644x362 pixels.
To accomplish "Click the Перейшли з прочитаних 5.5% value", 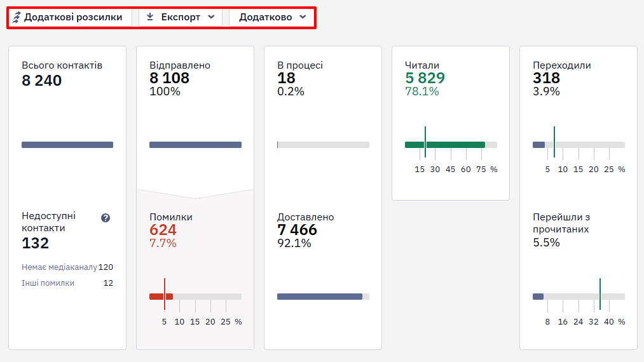I will (x=546, y=243).
